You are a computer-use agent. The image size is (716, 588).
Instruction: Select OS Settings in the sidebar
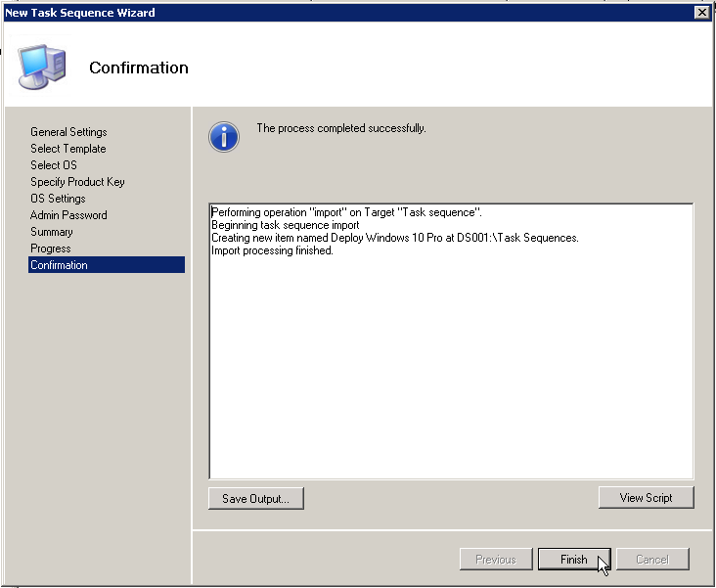58,199
